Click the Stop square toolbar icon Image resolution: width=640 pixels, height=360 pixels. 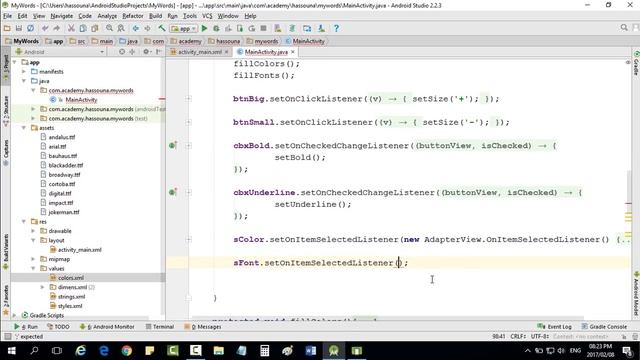tap(264, 28)
